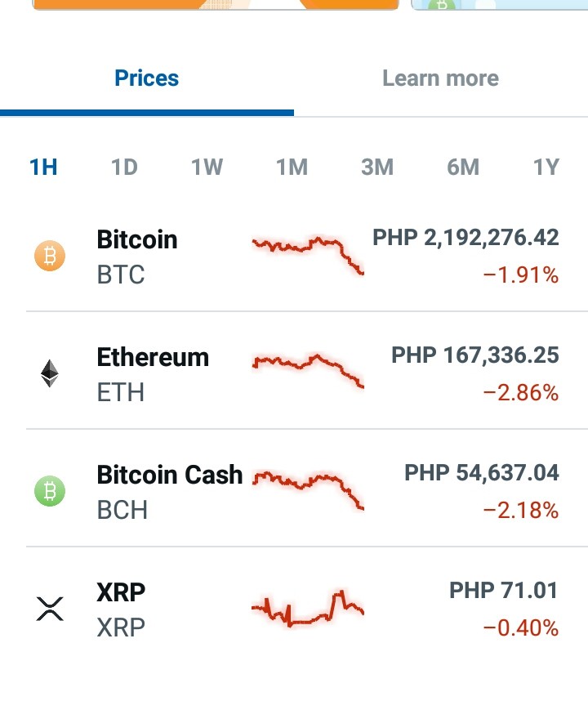Tap the orange banner card at top
The image size is (588, 701).
(216, 4)
